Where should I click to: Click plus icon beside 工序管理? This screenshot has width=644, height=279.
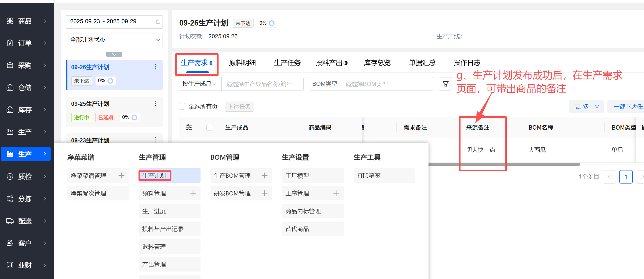[x=336, y=193]
